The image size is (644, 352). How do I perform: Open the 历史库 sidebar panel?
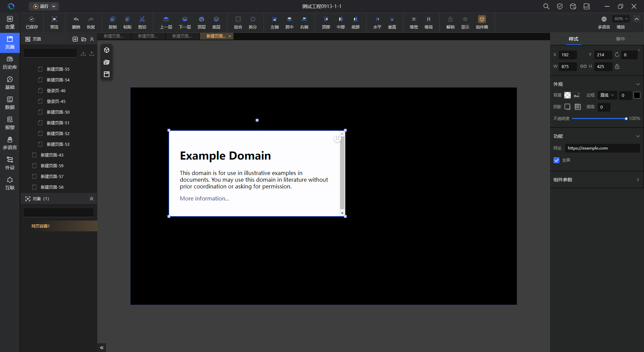click(10, 63)
